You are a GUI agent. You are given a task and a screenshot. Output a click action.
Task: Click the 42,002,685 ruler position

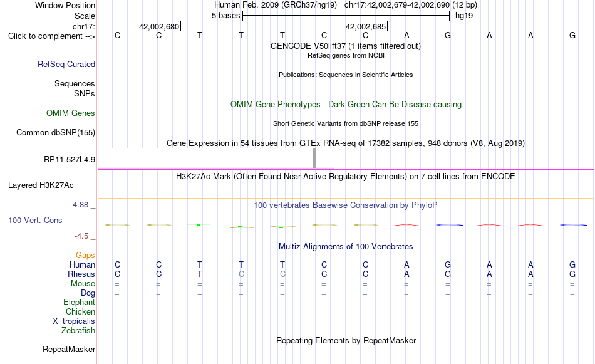(366, 26)
